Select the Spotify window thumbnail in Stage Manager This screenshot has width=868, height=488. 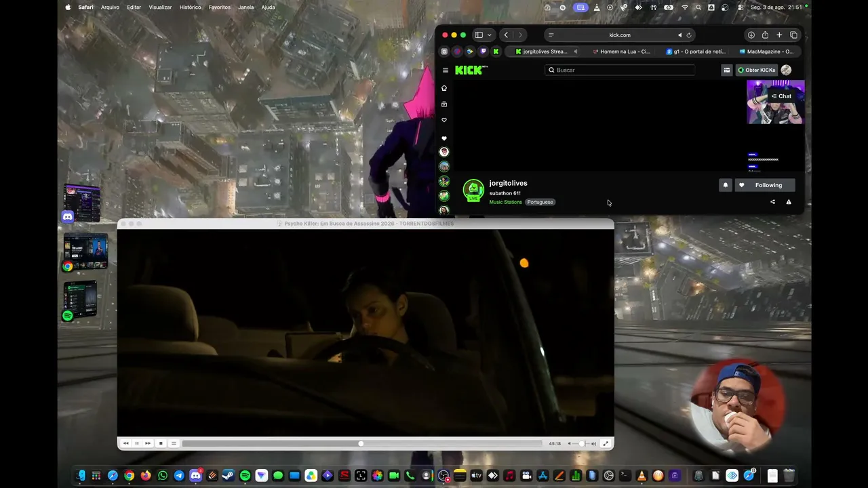80,300
